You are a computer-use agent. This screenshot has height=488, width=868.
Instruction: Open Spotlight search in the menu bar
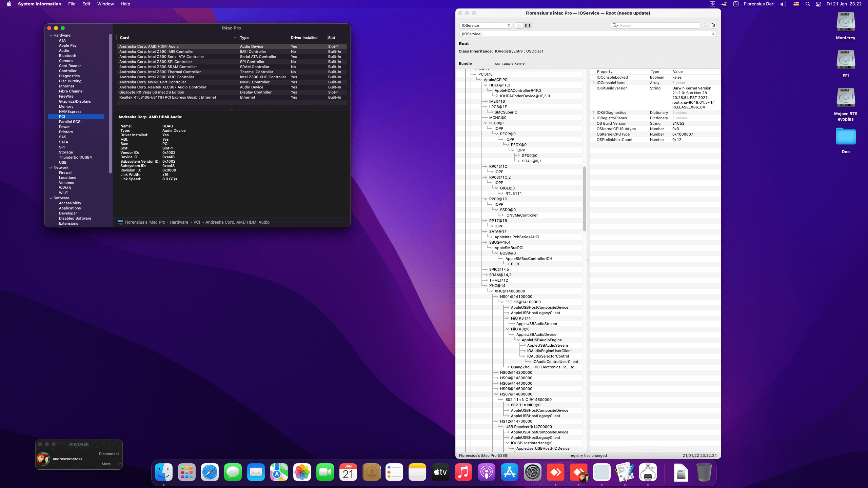pyautogui.click(x=808, y=4)
